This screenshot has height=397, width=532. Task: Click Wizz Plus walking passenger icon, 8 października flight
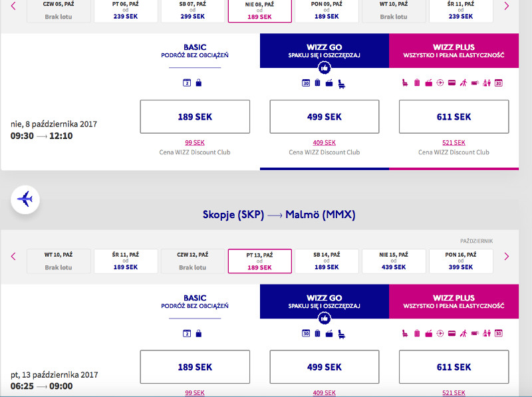click(x=464, y=83)
